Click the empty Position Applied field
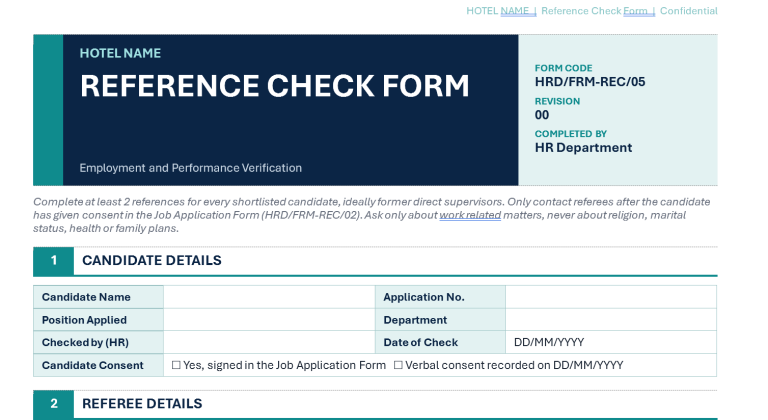The width and height of the screenshot is (768, 420). coord(269,320)
